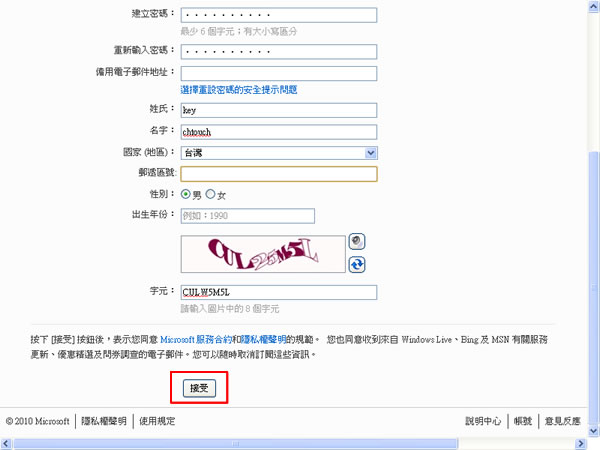The image size is (600, 450).
Task: Open the 帳號 footer link
Action: 523,421
